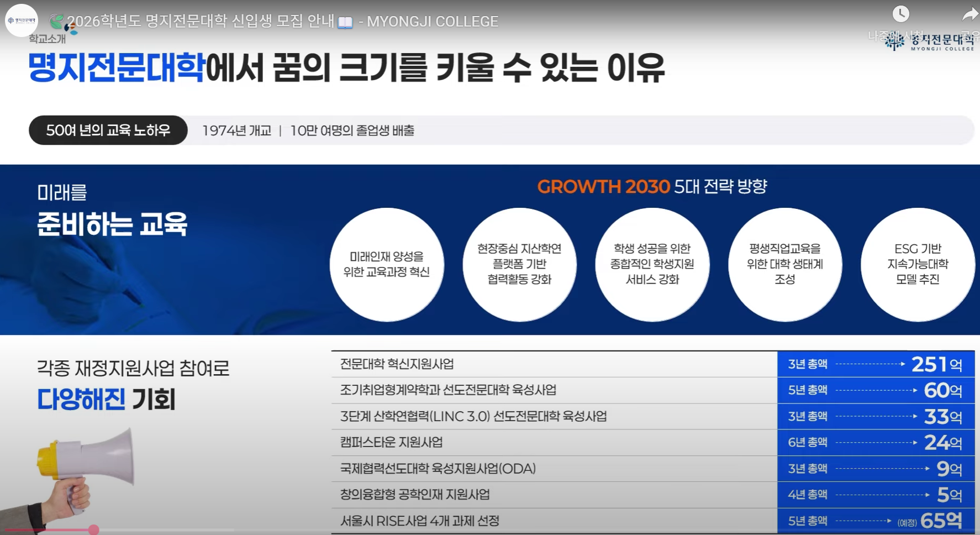
Task: Select the 'ESG 기반 지속가능대학 모델 추진' circle
Action: 918,264
